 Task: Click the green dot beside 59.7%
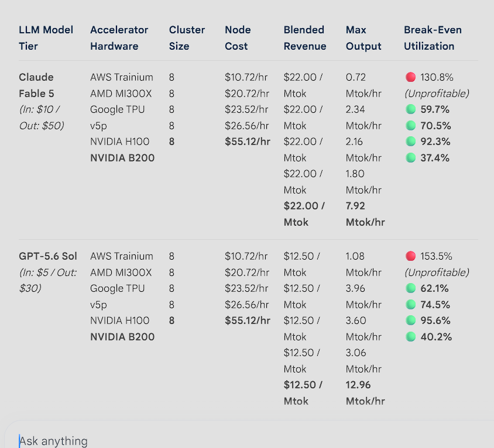coord(410,109)
